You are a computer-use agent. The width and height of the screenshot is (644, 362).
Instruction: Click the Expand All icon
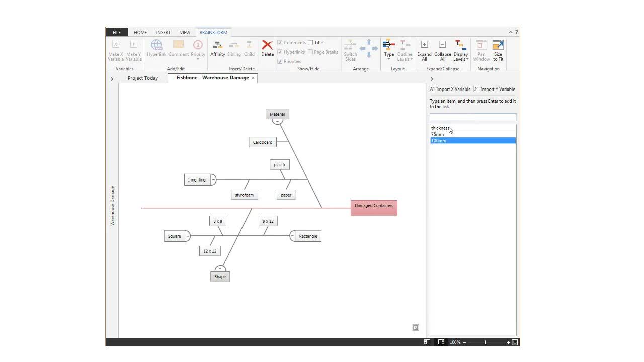tap(424, 45)
